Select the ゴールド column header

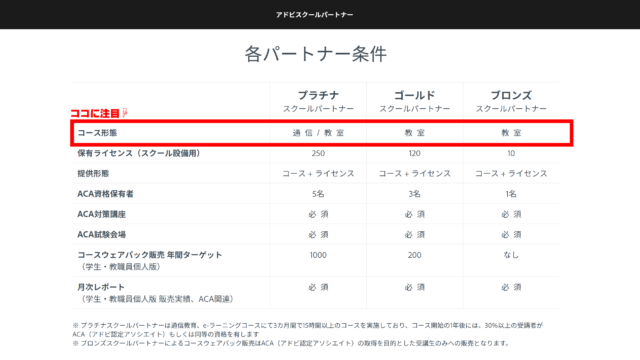coord(415,96)
